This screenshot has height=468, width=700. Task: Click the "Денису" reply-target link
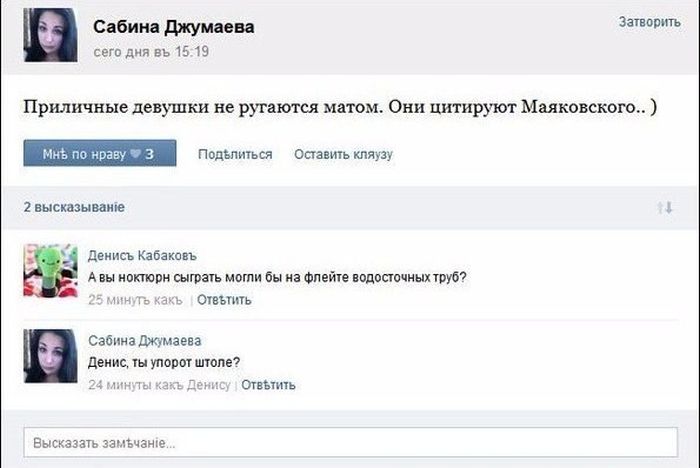[x=208, y=385]
